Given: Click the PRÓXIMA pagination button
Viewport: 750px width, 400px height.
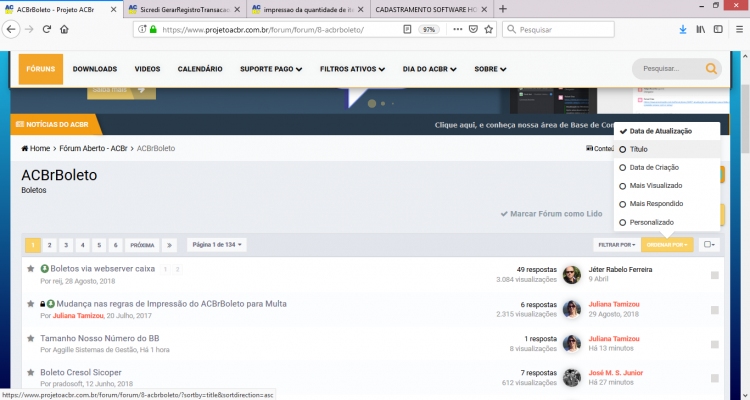Looking at the screenshot, I should [x=142, y=245].
